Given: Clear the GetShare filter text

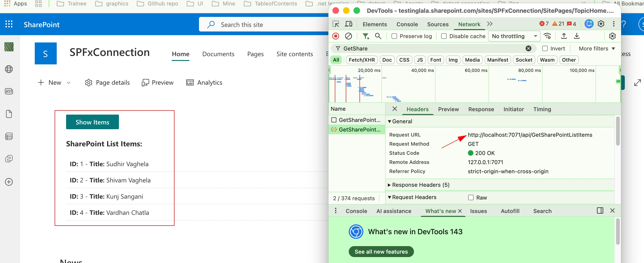Looking at the screenshot, I should [528, 48].
